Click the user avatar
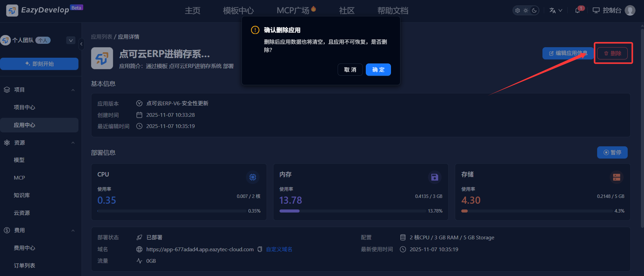Screen dimensions: 644x276 (x=630, y=11)
